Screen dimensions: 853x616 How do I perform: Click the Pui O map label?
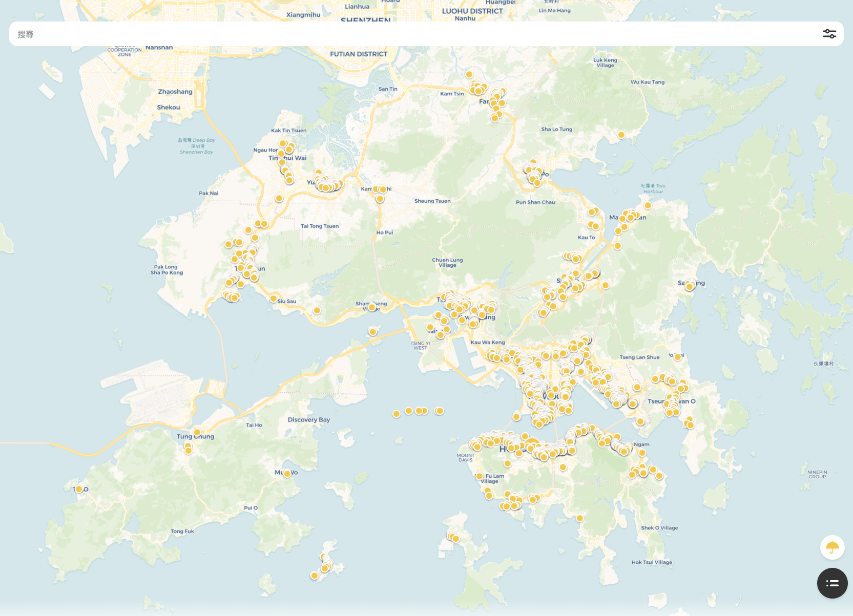pos(251,508)
